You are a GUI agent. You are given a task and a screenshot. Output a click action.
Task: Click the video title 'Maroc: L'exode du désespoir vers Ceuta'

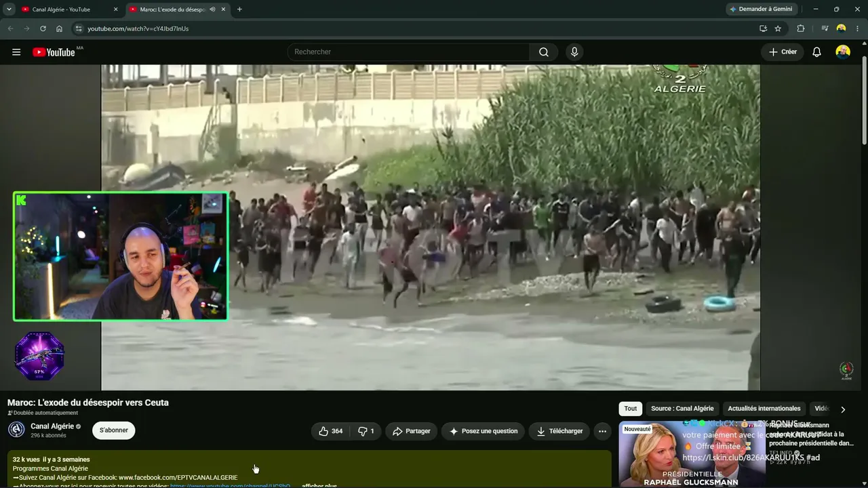[x=88, y=403]
